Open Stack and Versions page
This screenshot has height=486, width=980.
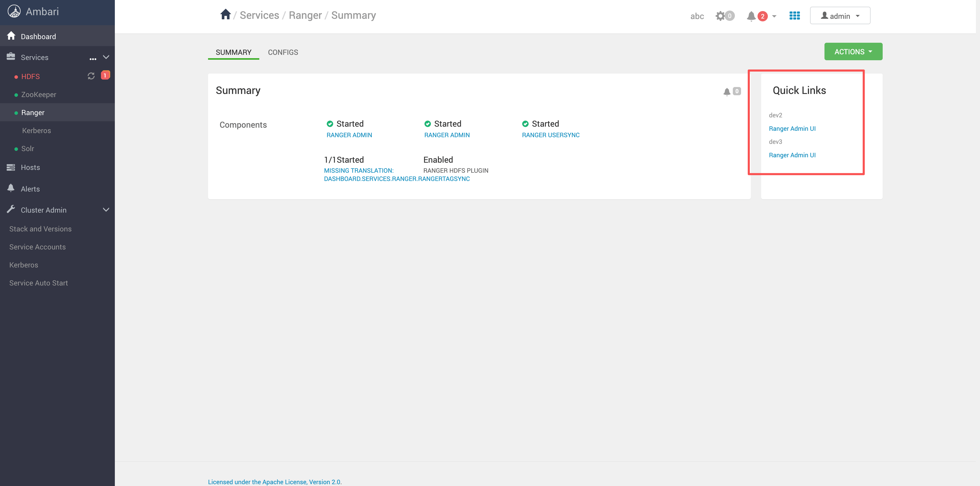coord(40,229)
